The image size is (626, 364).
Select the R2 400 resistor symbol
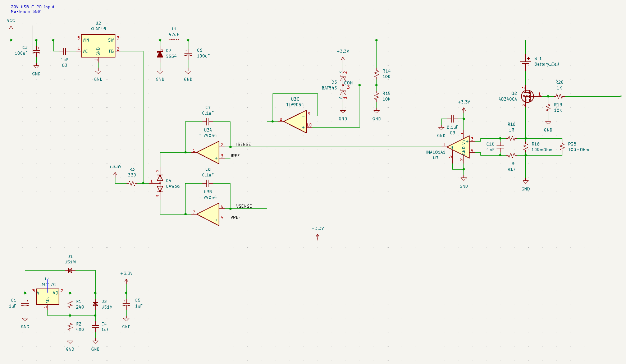point(70,327)
